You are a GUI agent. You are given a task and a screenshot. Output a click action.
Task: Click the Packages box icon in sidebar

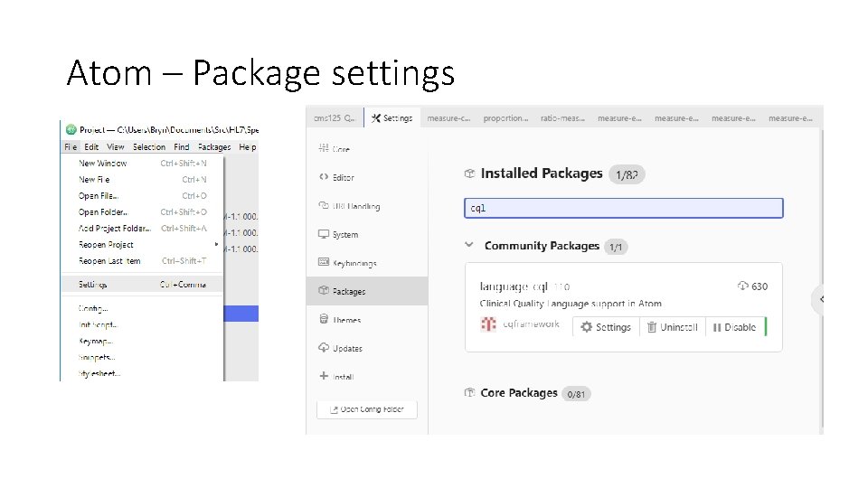click(x=324, y=290)
